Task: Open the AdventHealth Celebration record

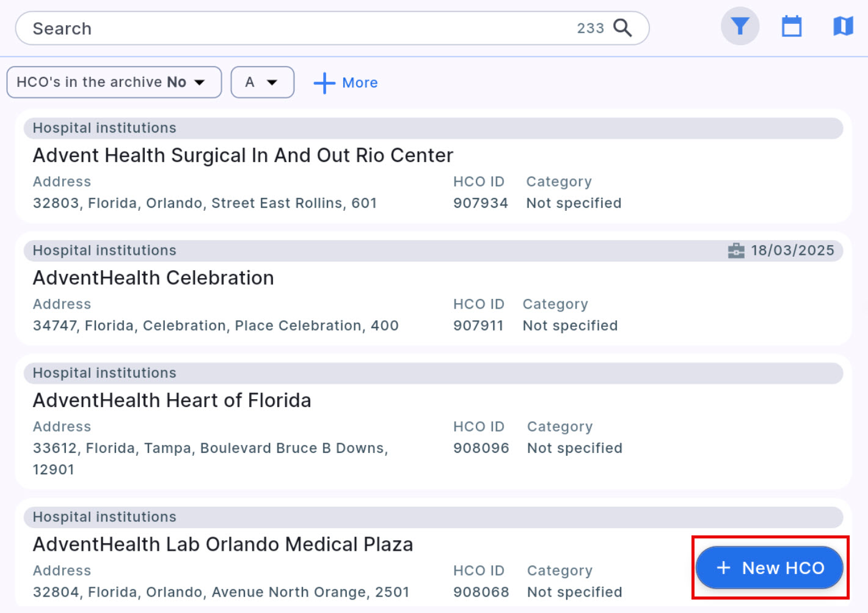Action: (x=153, y=278)
